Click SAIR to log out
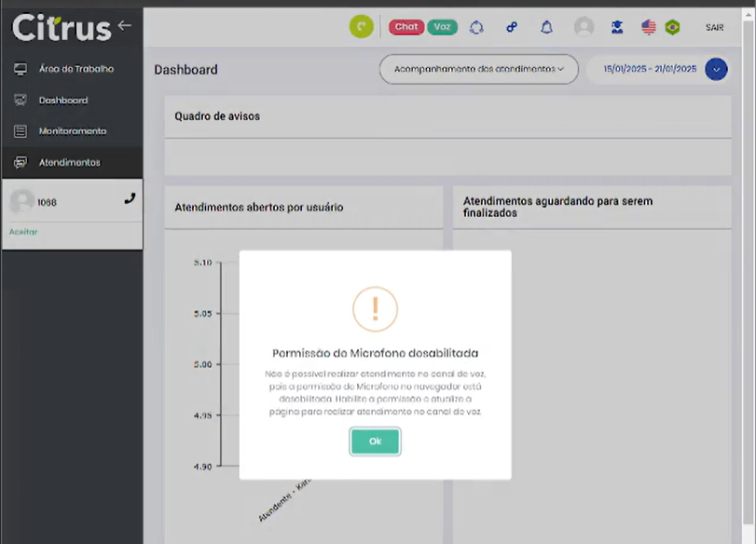 tap(714, 28)
